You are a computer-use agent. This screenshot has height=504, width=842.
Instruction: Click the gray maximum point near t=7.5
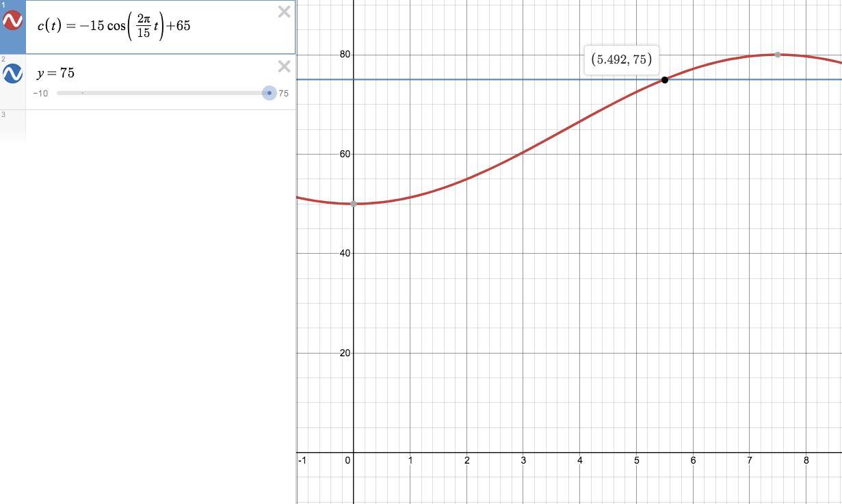pyautogui.click(x=778, y=55)
